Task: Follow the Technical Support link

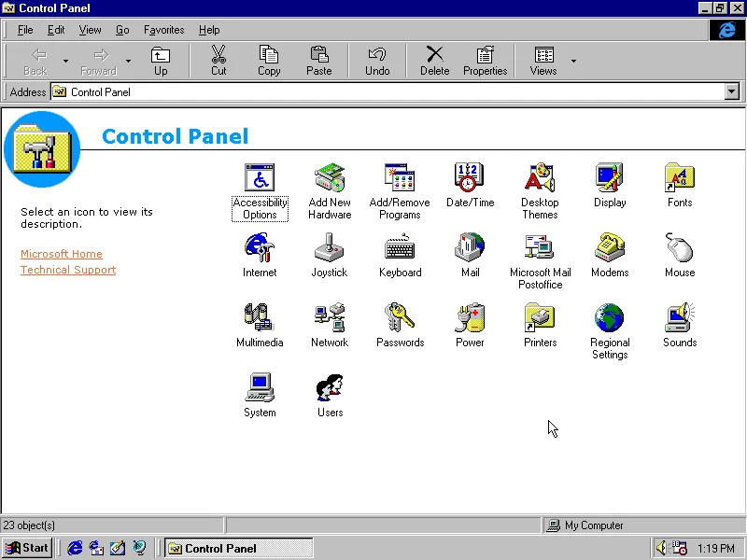Action: click(67, 270)
